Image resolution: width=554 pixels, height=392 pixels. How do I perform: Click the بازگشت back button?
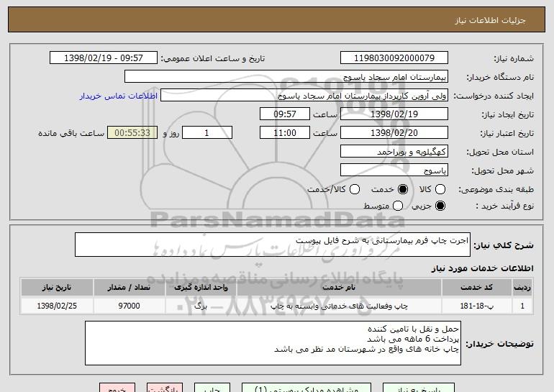[x=165, y=388]
